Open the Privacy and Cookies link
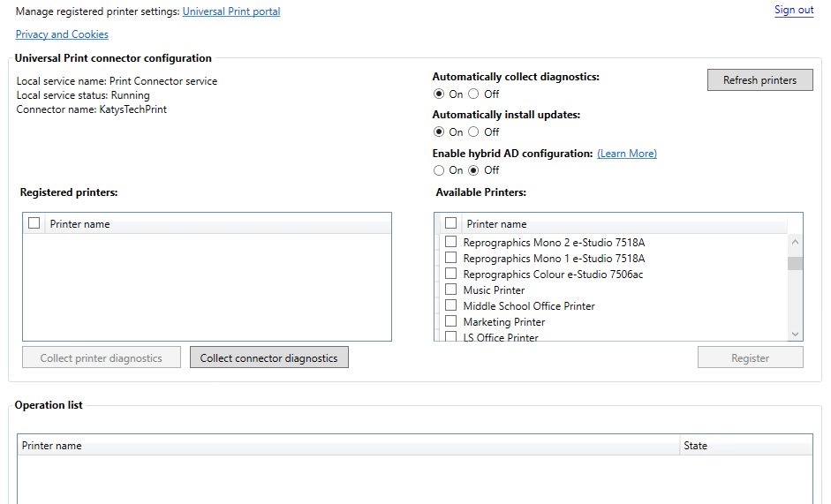The image size is (831, 504). (62, 34)
